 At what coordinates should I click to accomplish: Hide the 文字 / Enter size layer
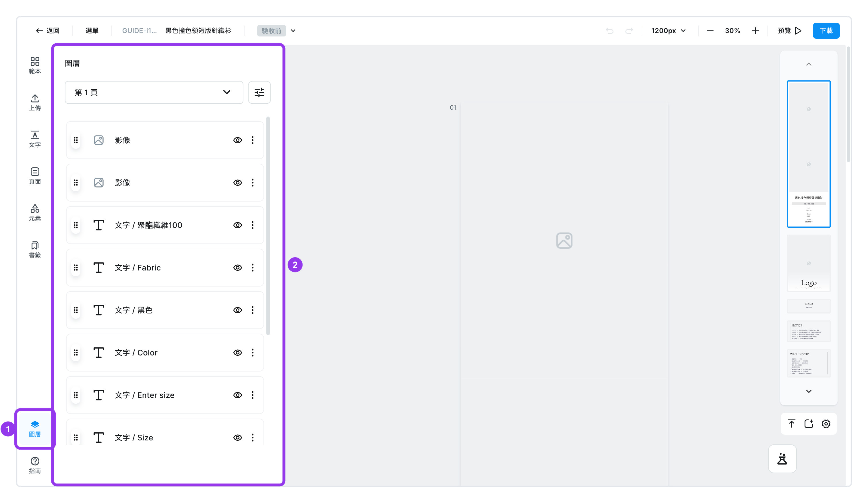pos(238,395)
